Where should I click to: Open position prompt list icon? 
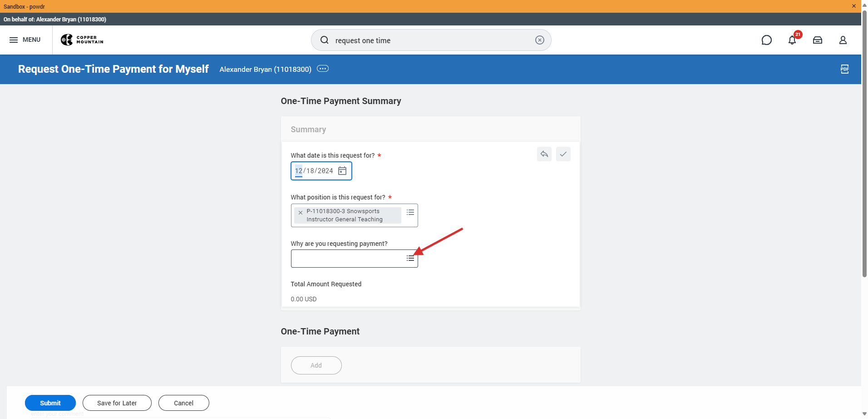[x=410, y=212]
